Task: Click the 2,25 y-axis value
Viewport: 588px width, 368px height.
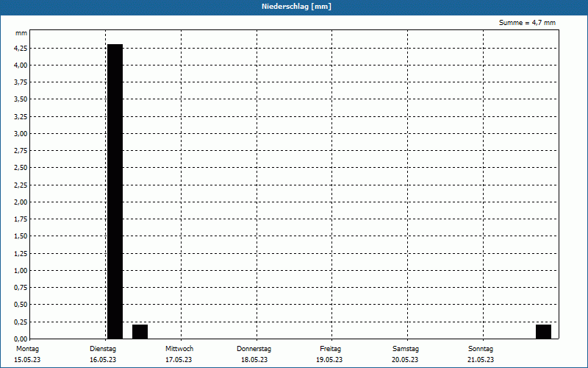Action: point(21,185)
